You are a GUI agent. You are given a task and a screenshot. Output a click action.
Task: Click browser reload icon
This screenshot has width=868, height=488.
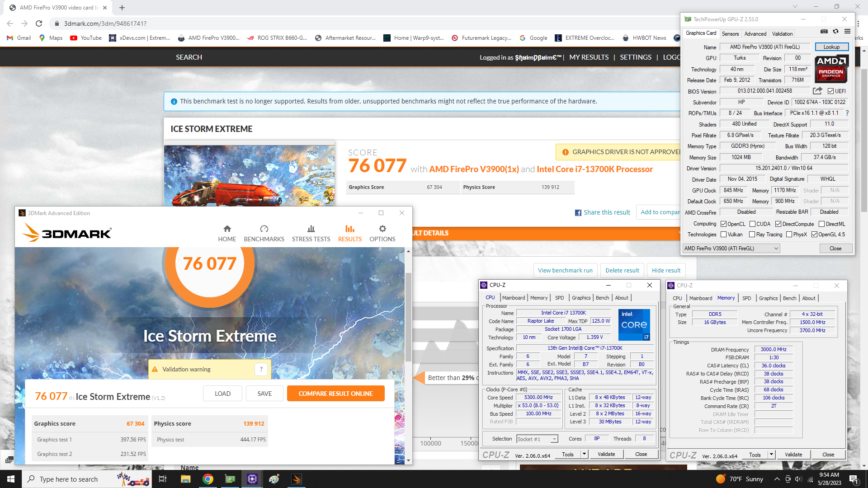tap(39, 23)
